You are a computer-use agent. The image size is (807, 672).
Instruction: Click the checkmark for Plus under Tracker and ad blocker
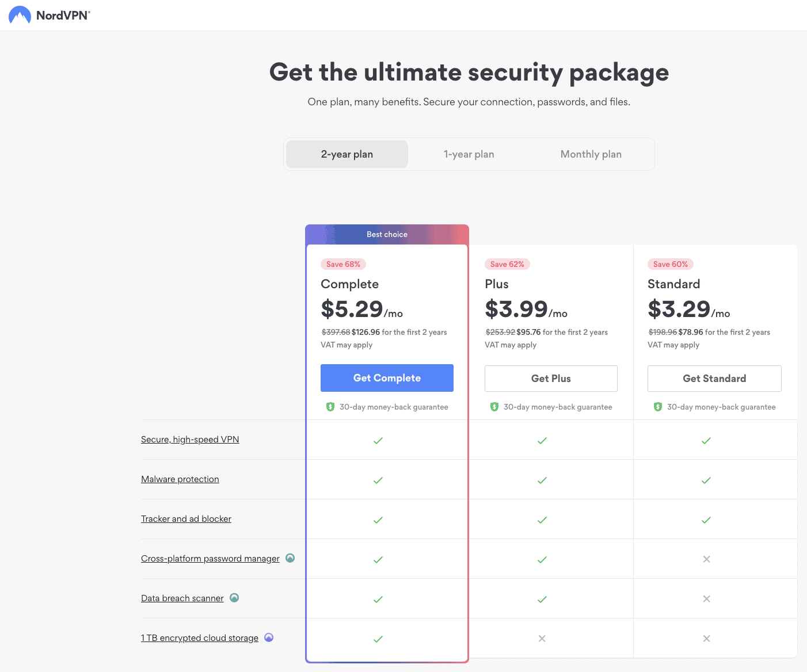(x=542, y=520)
